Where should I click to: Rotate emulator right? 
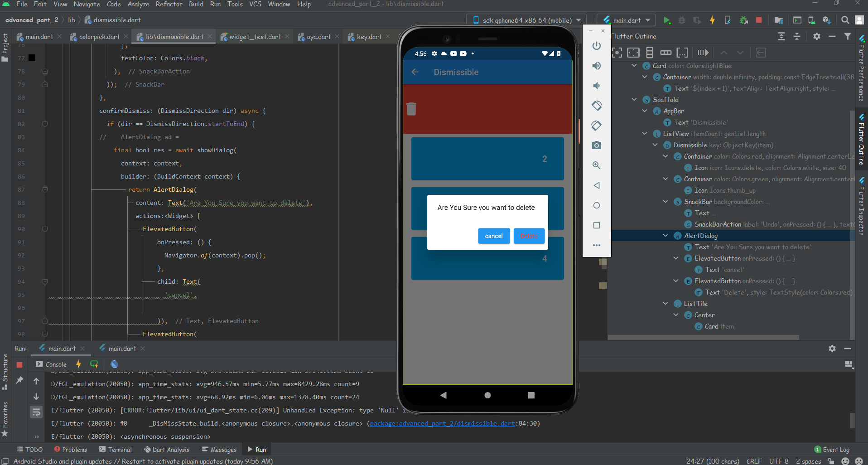click(597, 126)
